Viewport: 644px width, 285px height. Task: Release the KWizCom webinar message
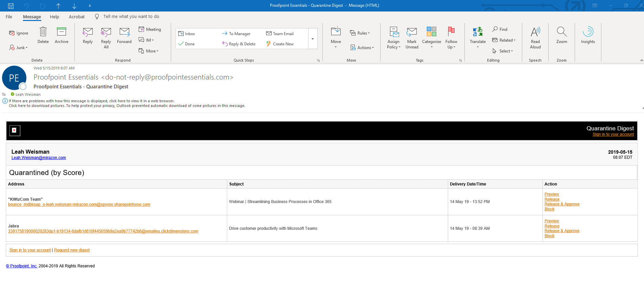[552, 199]
